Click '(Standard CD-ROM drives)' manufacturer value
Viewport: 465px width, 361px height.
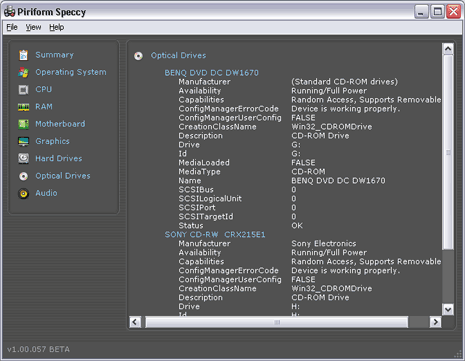tap(345, 82)
